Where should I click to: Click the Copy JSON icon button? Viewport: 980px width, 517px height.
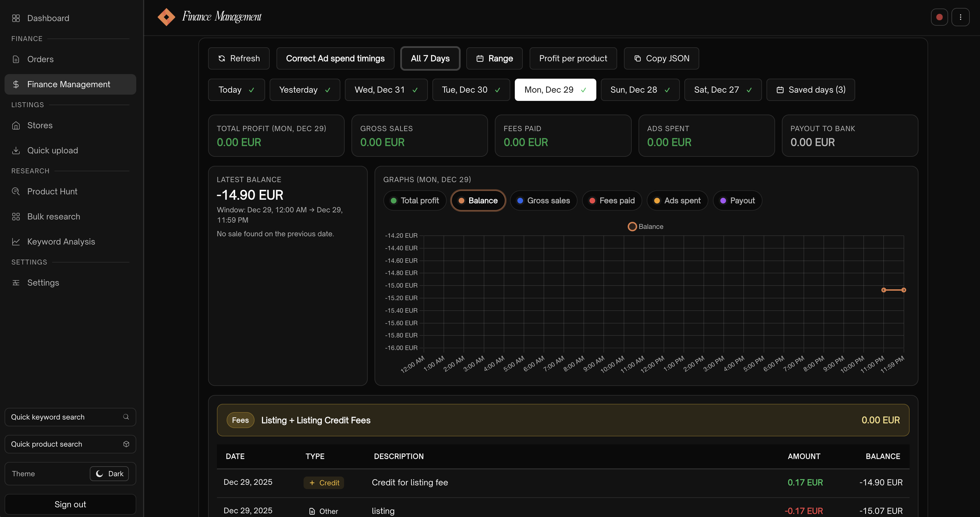point(637,58)
